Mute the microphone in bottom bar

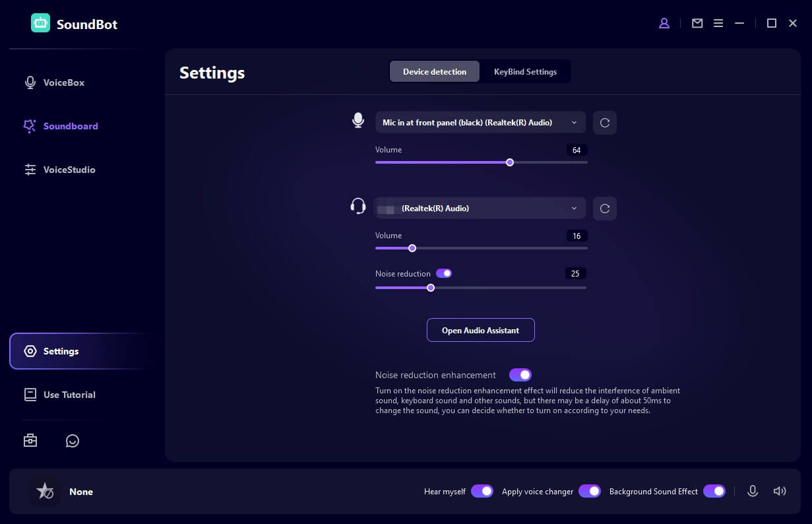[x=753, y=491]
